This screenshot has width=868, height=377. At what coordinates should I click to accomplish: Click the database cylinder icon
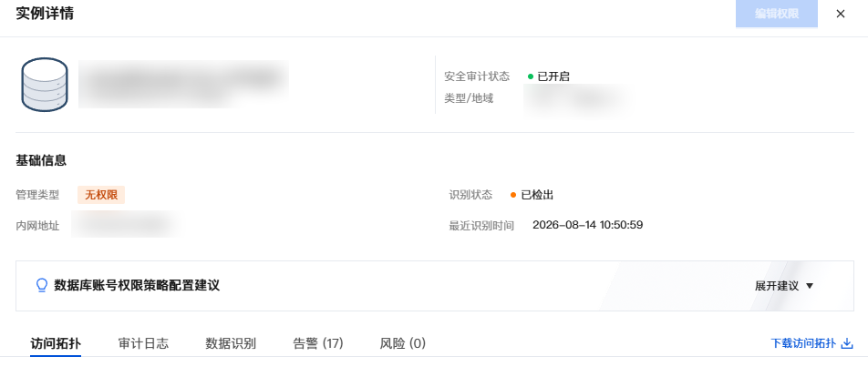(45, 85)
